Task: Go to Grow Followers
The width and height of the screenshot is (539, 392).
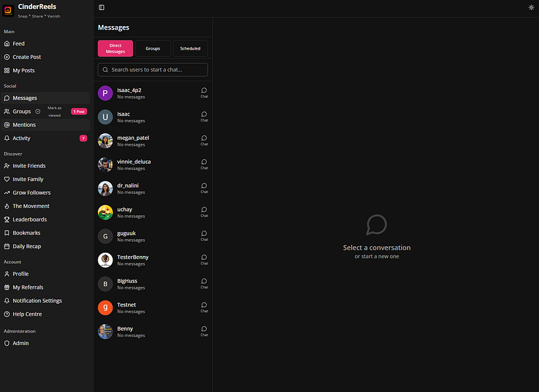Action: (45, 193)
